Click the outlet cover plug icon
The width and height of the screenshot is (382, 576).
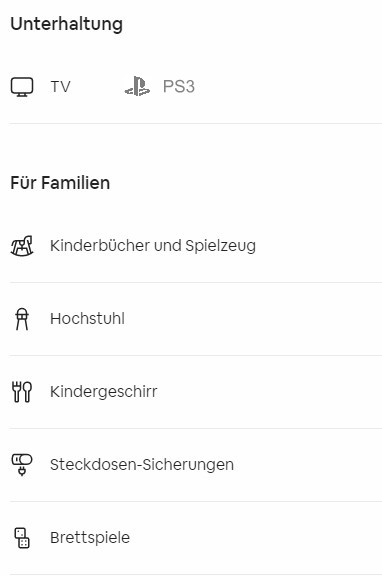[x=22, y=464]
